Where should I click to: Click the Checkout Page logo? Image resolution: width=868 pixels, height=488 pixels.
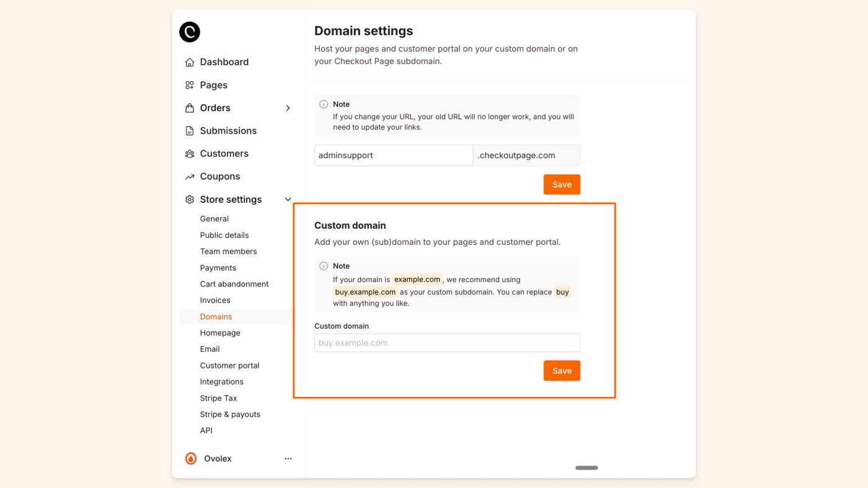coord(189,32)
